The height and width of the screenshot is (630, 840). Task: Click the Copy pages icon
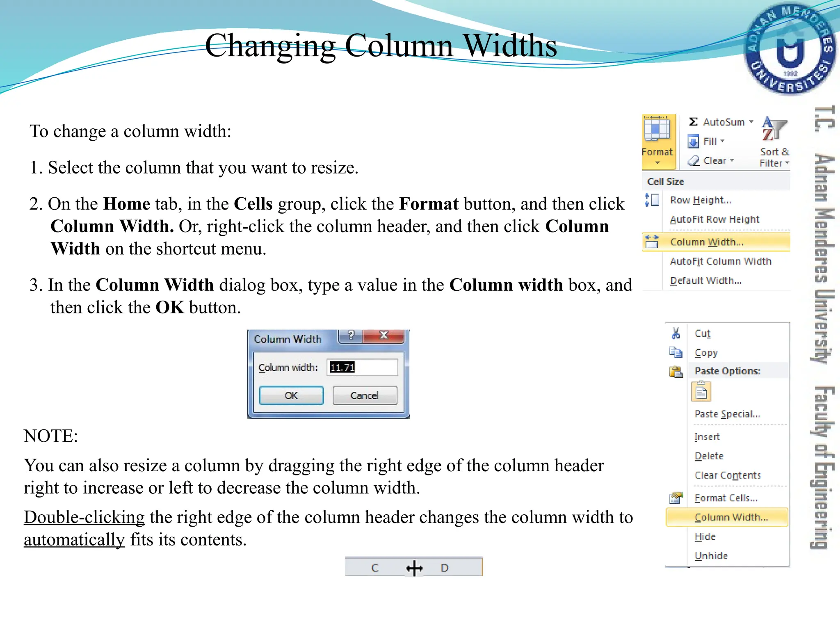(676, 352)
